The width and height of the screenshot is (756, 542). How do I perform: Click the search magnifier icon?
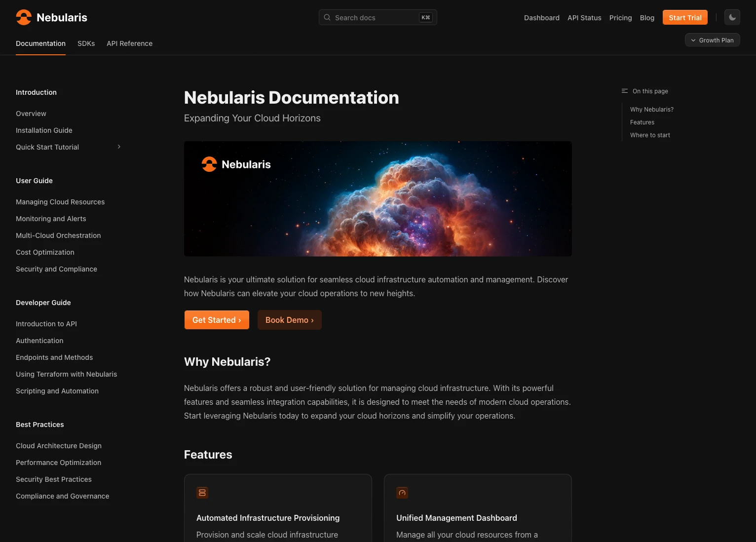(327, 17)
